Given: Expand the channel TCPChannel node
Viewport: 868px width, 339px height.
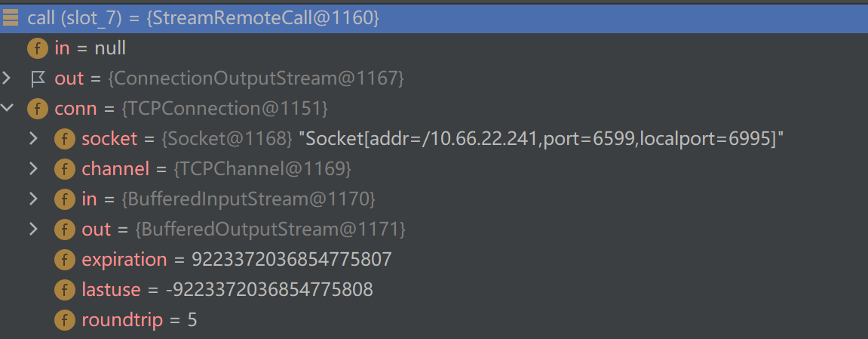Looking at the screenshot, I should click(x=33, y=169).
